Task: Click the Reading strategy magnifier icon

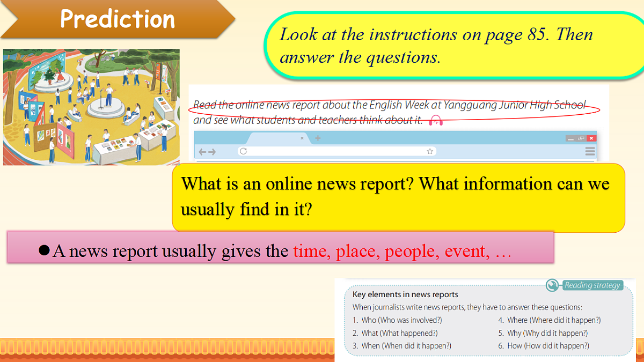Action: pos(553,285)
